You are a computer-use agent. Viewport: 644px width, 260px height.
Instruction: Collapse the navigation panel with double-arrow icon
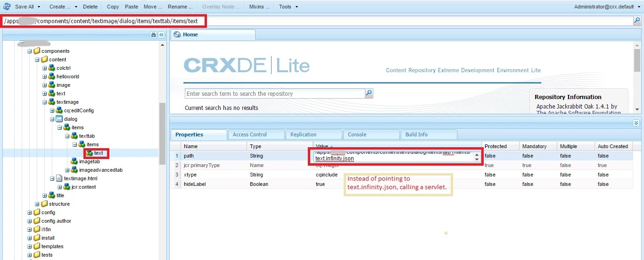[x=161, y=35]
